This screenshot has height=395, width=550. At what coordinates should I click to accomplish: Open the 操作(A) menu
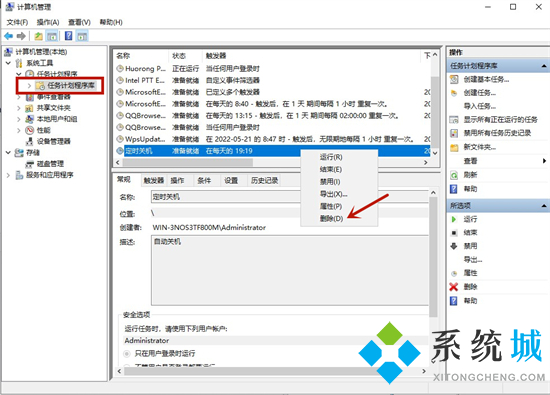(48, 22)
